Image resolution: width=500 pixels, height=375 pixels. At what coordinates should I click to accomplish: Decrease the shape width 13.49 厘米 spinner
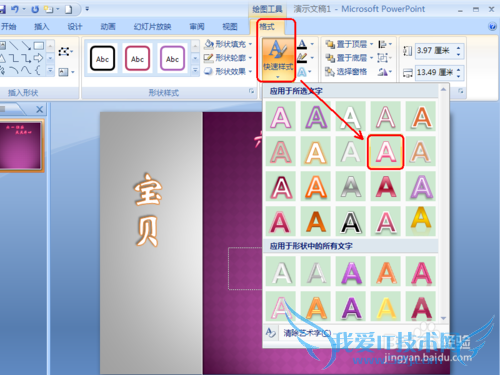coord(458,76)
